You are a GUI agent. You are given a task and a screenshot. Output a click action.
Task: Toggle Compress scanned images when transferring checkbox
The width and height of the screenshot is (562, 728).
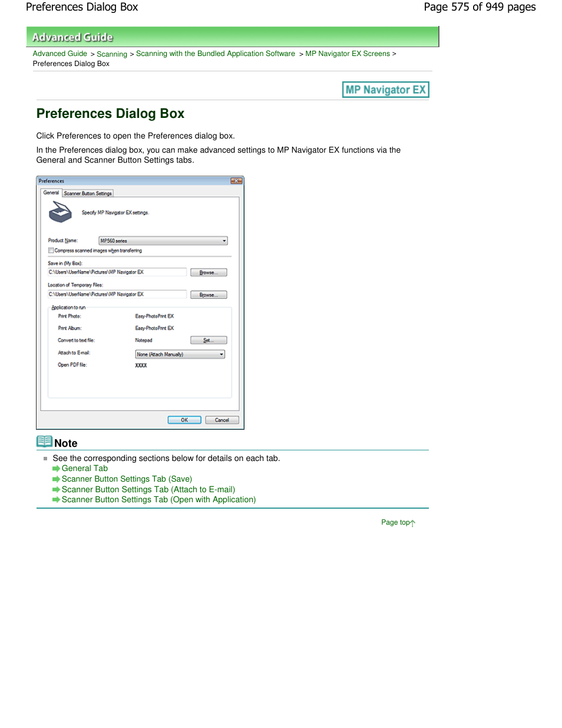point(51,251)
